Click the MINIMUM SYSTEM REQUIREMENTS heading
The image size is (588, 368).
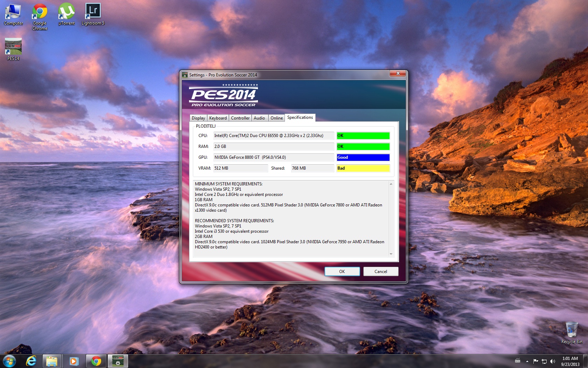point(229,184)
